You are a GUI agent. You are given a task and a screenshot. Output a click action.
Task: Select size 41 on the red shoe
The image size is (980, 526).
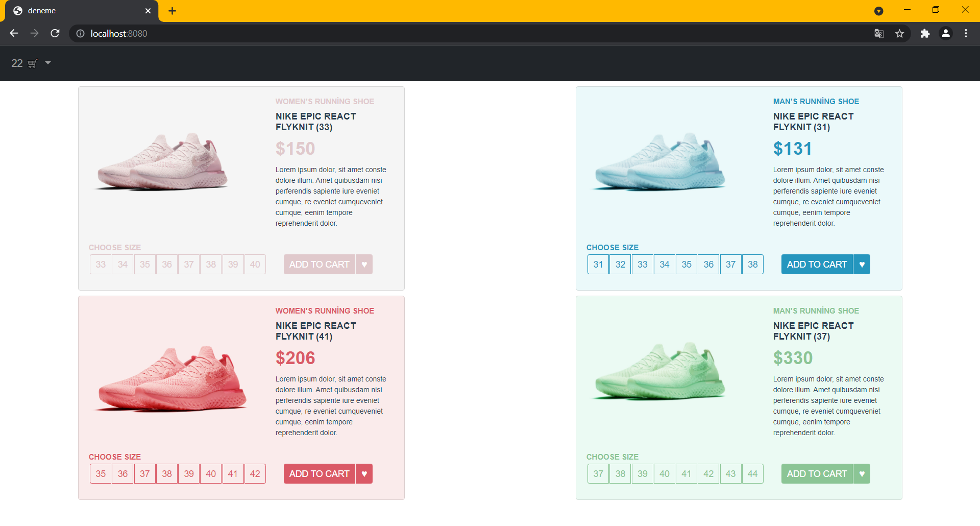click(x=233, y=474)
